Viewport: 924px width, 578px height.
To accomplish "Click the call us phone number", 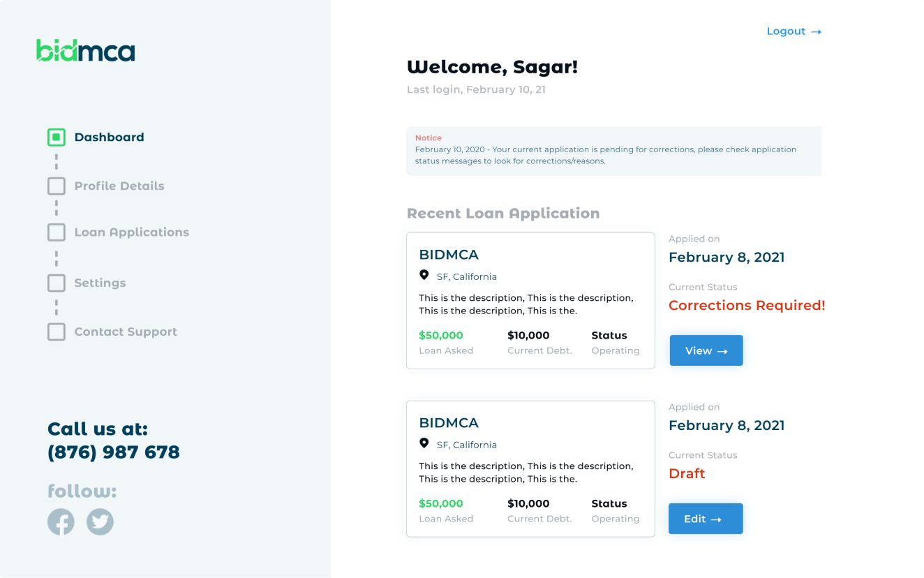I will pos(113,452).
